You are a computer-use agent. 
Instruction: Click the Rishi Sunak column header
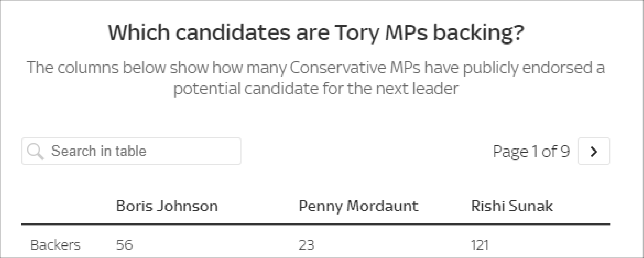click(x=512, y=206)
